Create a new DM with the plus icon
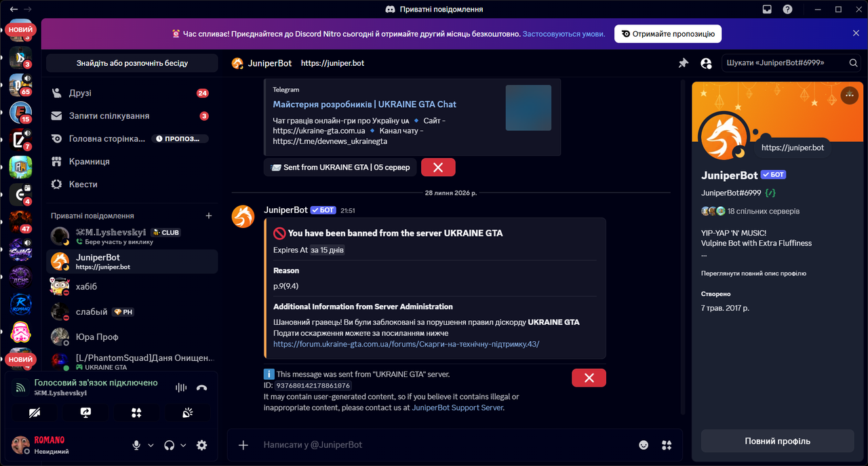868x466 pixels. point(209,216)
